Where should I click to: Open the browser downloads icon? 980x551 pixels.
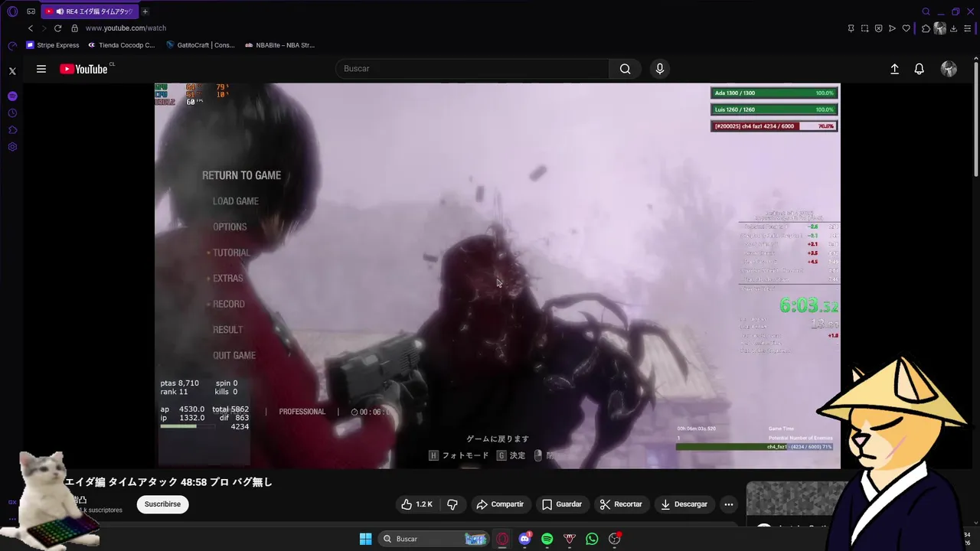point(954,28)
